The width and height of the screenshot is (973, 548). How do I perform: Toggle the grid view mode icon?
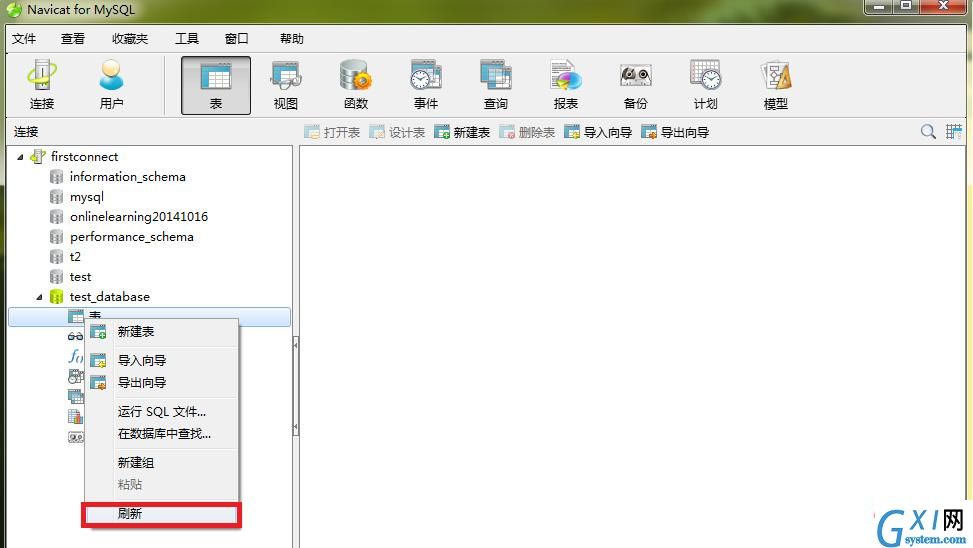pyautogui.click(x=954, y=132)
